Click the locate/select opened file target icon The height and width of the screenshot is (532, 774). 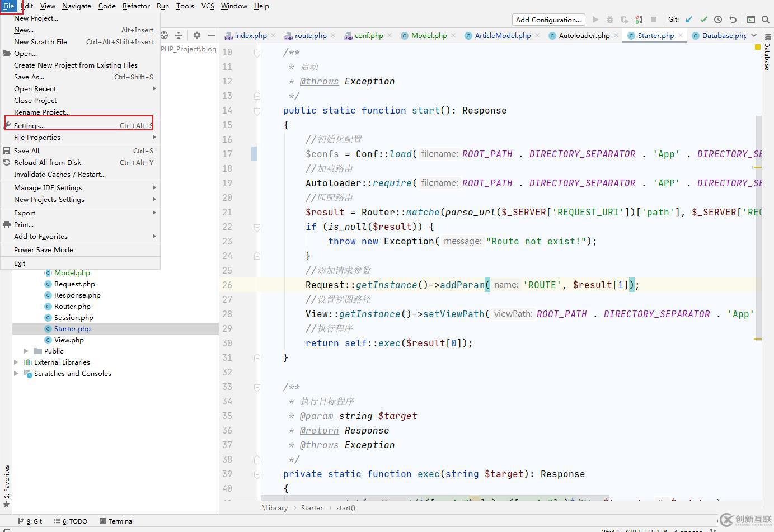click(164, 35)
